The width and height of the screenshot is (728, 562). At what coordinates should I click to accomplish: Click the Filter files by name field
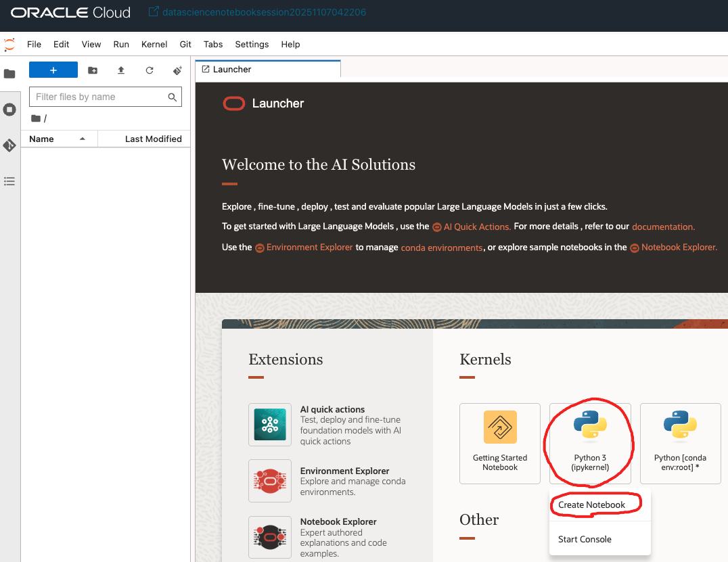pos(106,97)
